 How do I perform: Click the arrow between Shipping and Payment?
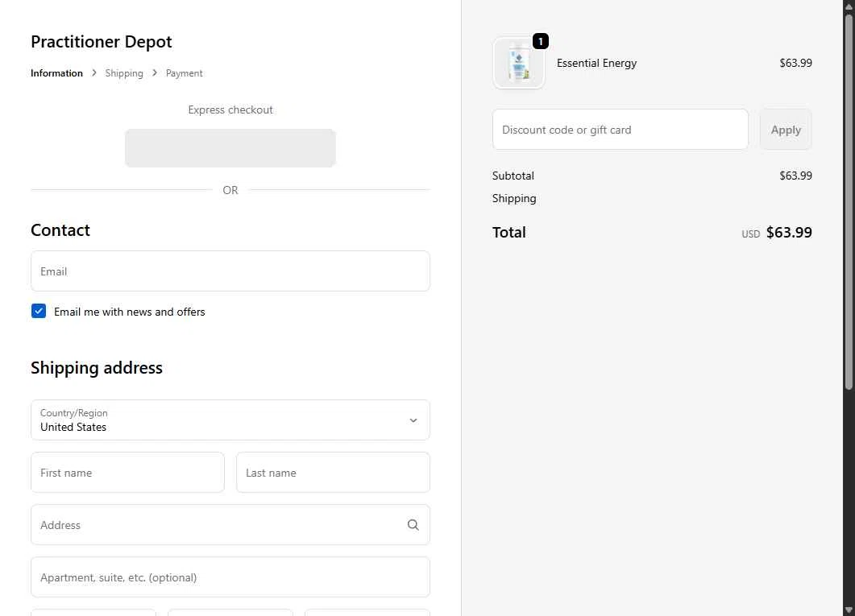pyautogui.click(x=154, y=73)
